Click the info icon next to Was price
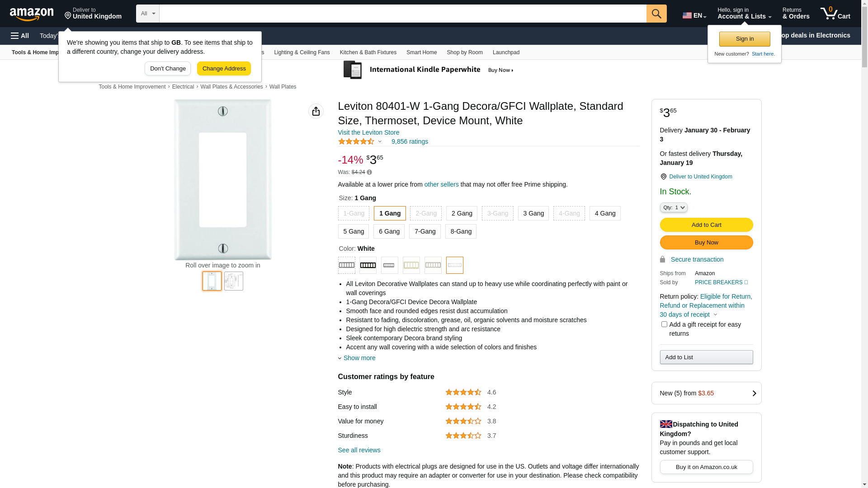Image resolution: width=868 pixels, height=488 pixels. pos(369,172)
